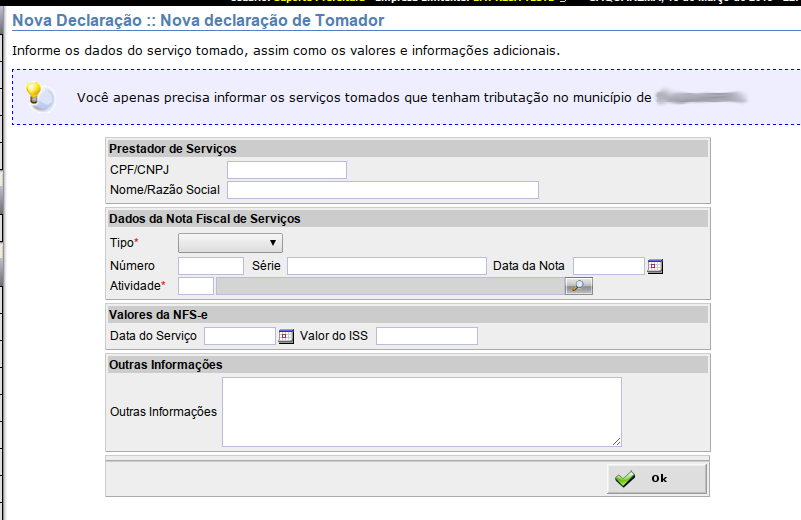Image resolution: width=801 pixels, height=520 pixels.
Task: Focus the Valor do ISS field
Action: [426, 336]
